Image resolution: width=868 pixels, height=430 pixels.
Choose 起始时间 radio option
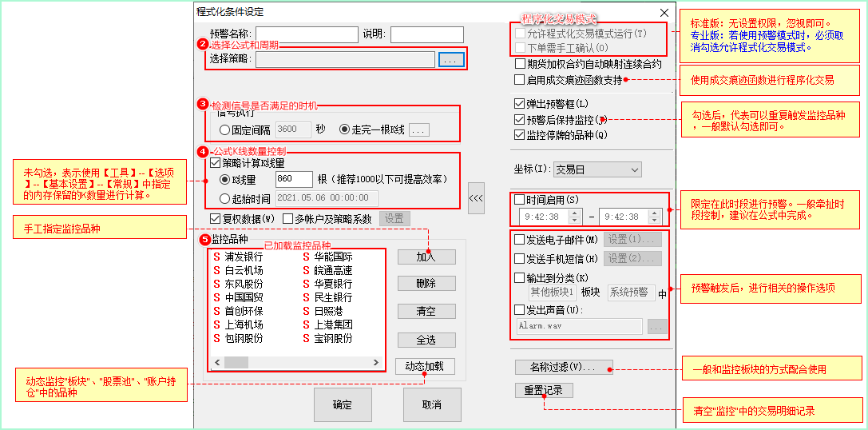point(224,198)
